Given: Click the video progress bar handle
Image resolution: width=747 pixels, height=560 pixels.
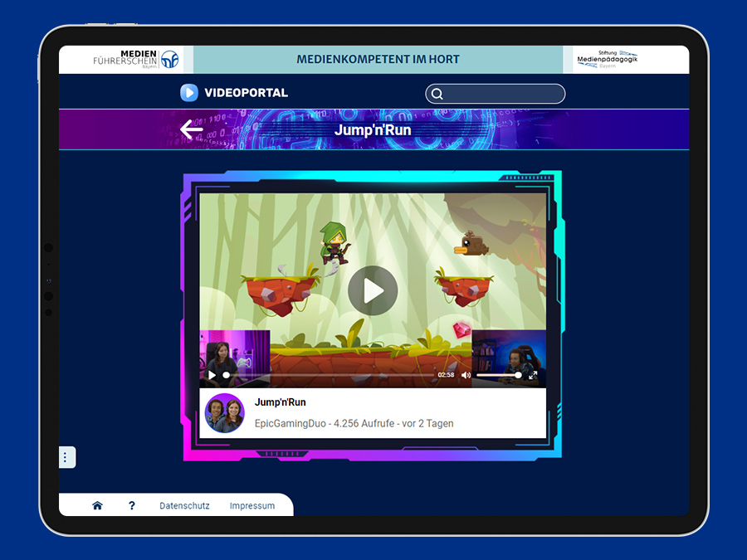Looking at the screenshot, I should click(x=226, y=375).
